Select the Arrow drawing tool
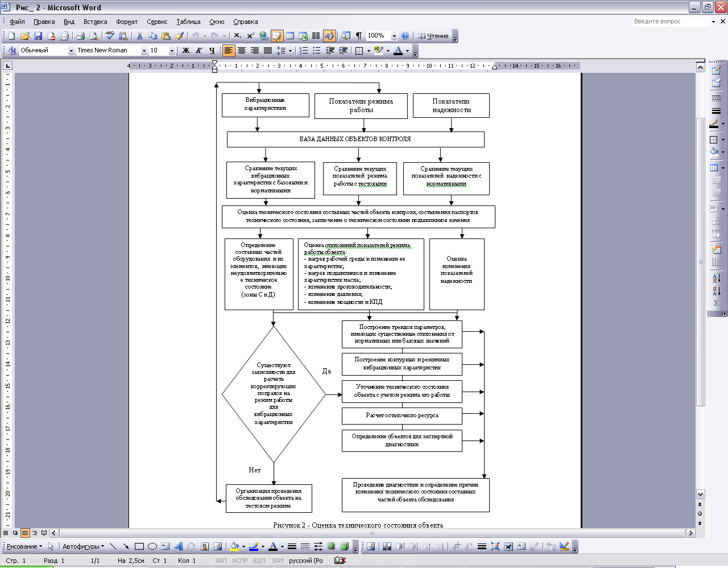Viewport: 728px width, 568px height. pyautogui.click(x=126, y=546)
